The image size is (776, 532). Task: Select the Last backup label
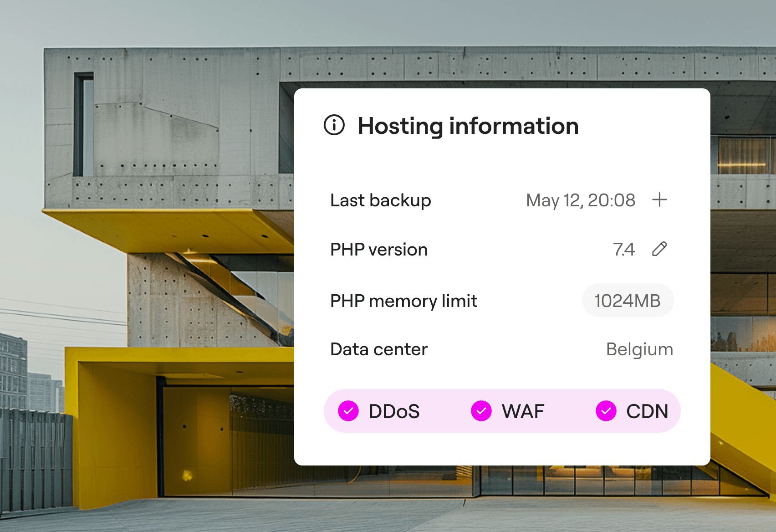381,200
